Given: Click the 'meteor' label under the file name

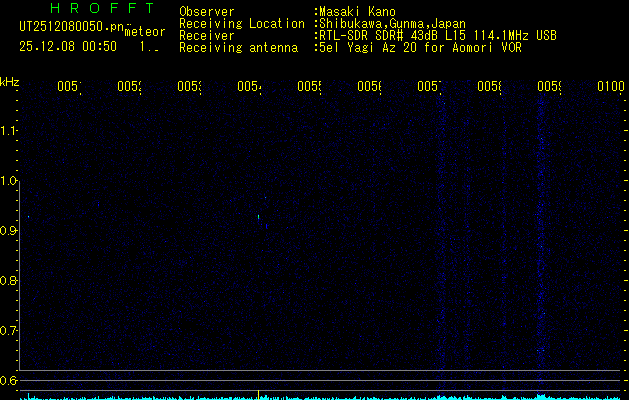Looking at the screenshot, I should click(145, 32).
